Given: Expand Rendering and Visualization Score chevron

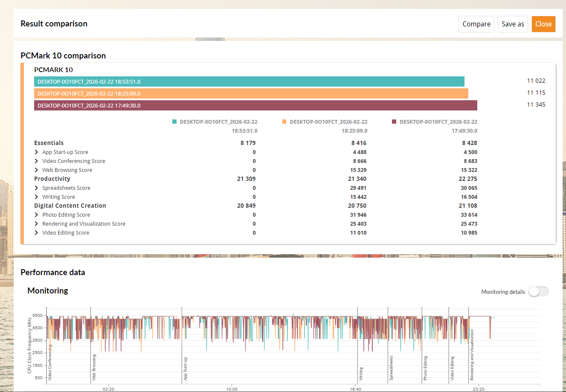Looking at the screenshot, I should [x=37, y=224].
